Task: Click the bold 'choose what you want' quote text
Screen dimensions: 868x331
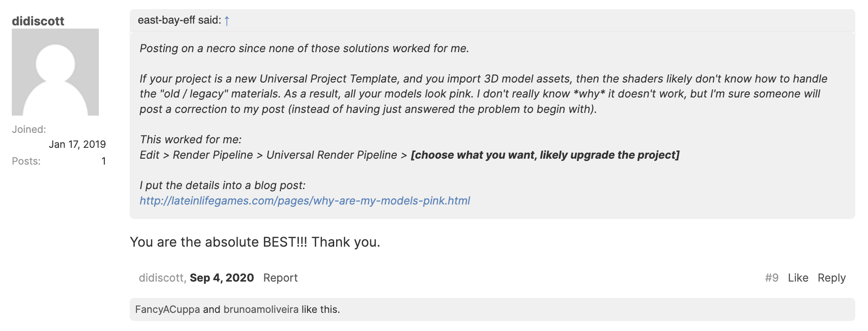Action: point(545,155)
